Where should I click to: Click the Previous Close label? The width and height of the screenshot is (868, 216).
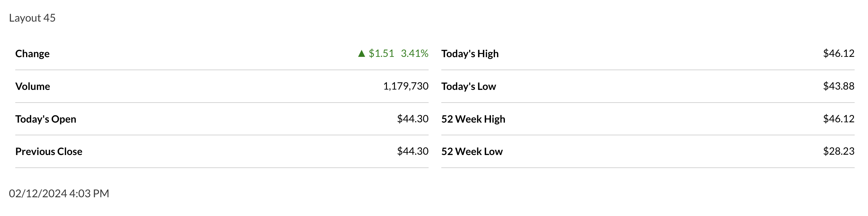49,152
